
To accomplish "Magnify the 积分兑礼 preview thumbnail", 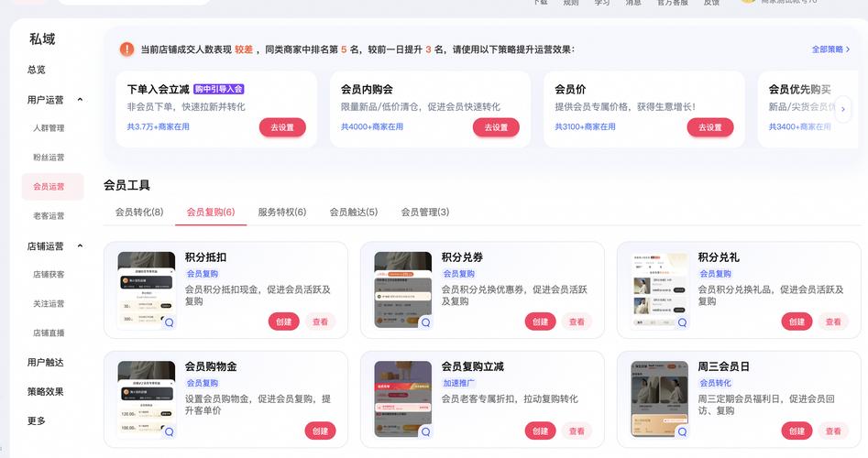I will click(682, 322).
